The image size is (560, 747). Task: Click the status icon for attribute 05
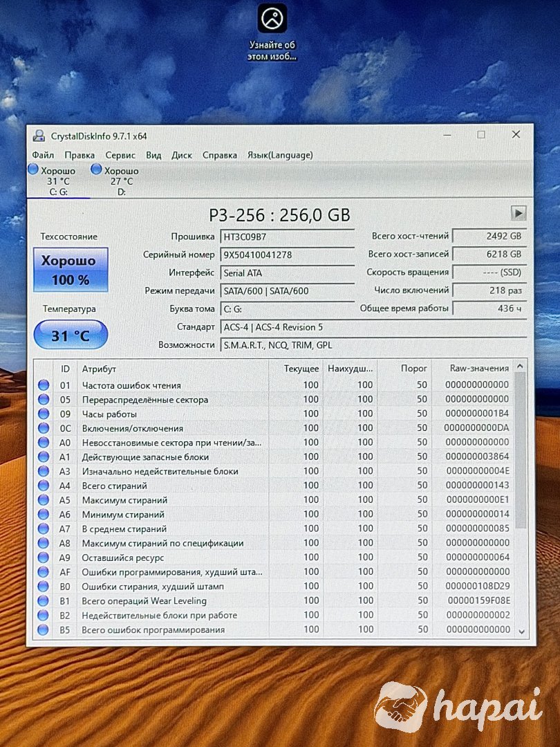point(44,399)
